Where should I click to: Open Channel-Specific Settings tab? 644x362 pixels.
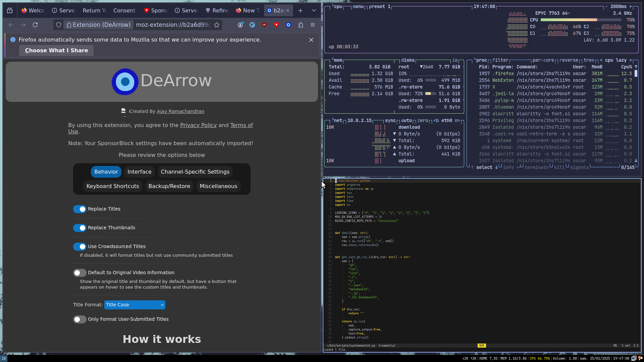(195, 172)
